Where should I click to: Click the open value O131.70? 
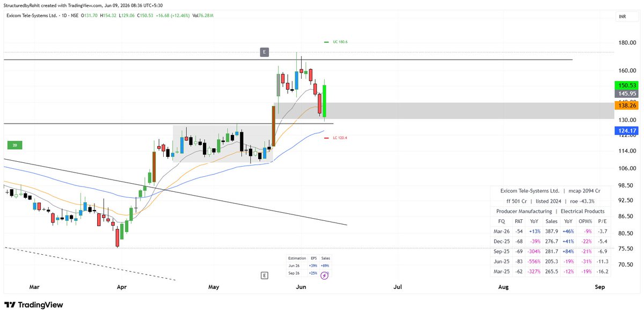point(89,16)
